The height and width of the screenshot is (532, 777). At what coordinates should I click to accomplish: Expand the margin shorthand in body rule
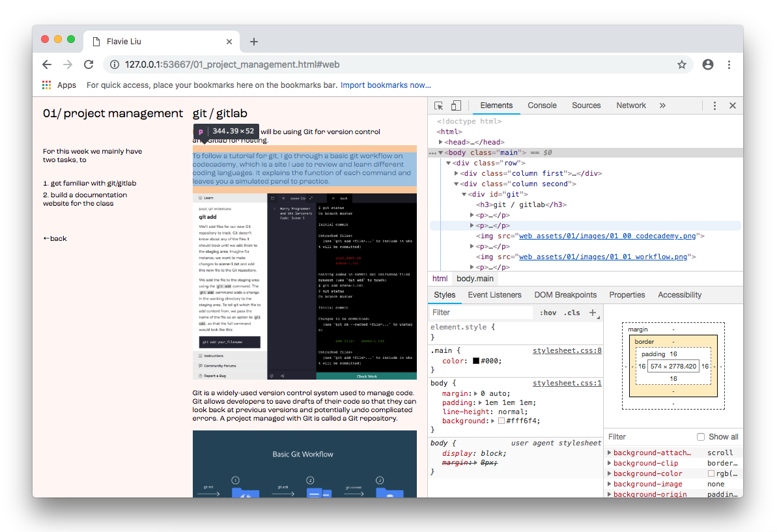tap(475, 394)
